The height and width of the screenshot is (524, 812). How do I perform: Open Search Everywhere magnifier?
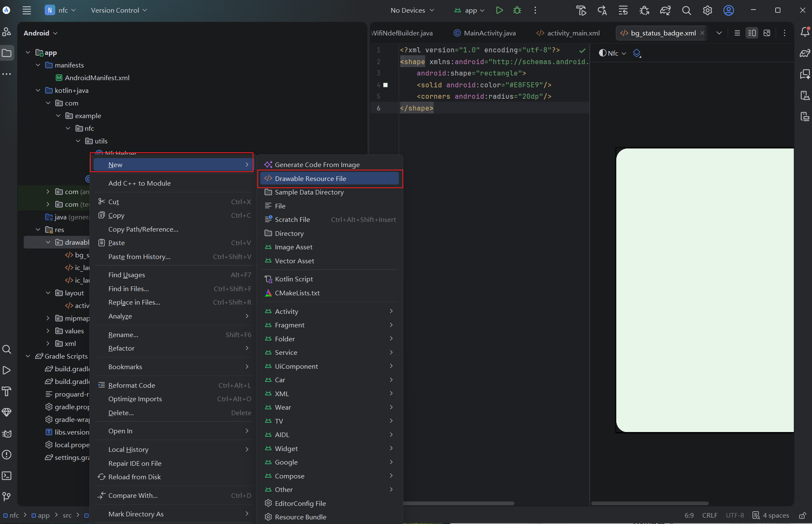coord(686,10)
